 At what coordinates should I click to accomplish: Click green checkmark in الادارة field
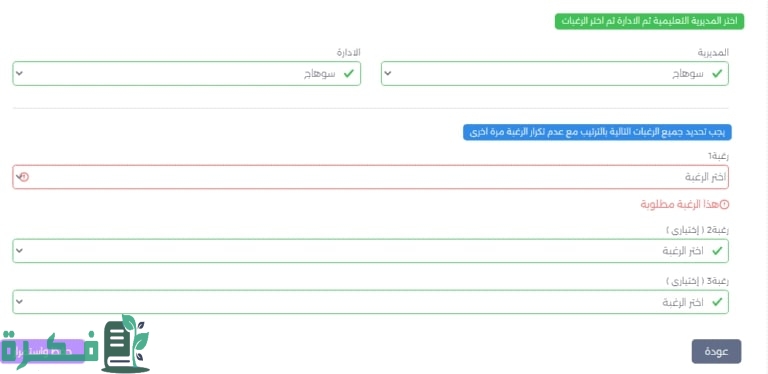point(349,74)
